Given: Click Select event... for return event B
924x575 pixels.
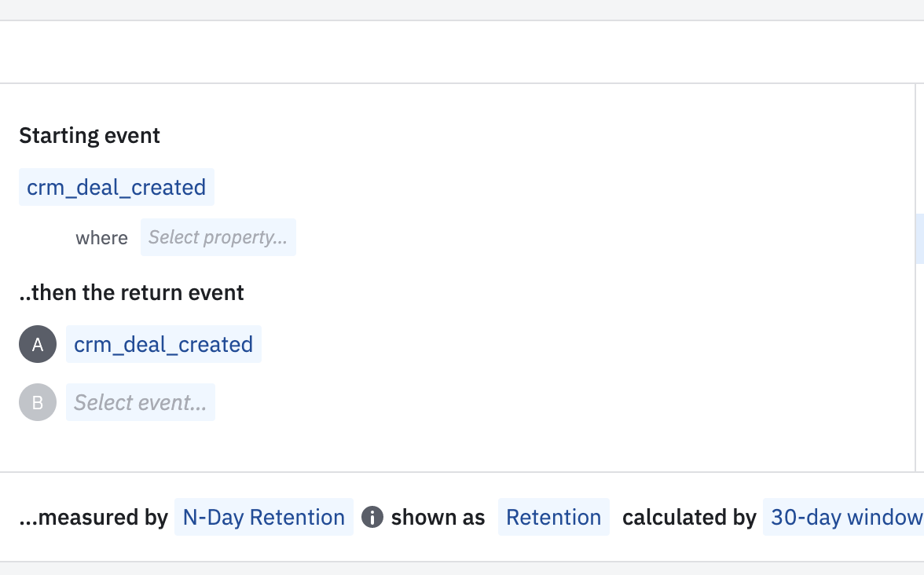Looking at the screenshot, I should pyautogui.click(x=140, y=403).
